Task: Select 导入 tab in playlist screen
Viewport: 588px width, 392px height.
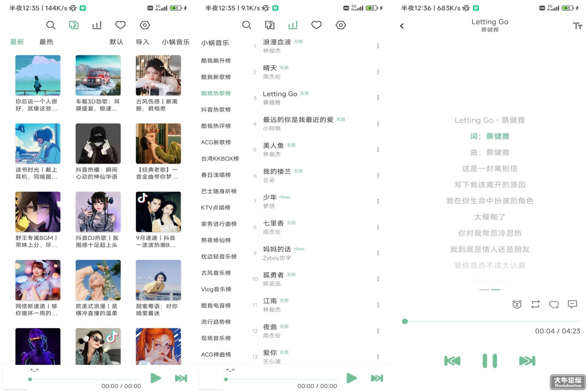Action: pyautogui.click(x=142, y=42)
